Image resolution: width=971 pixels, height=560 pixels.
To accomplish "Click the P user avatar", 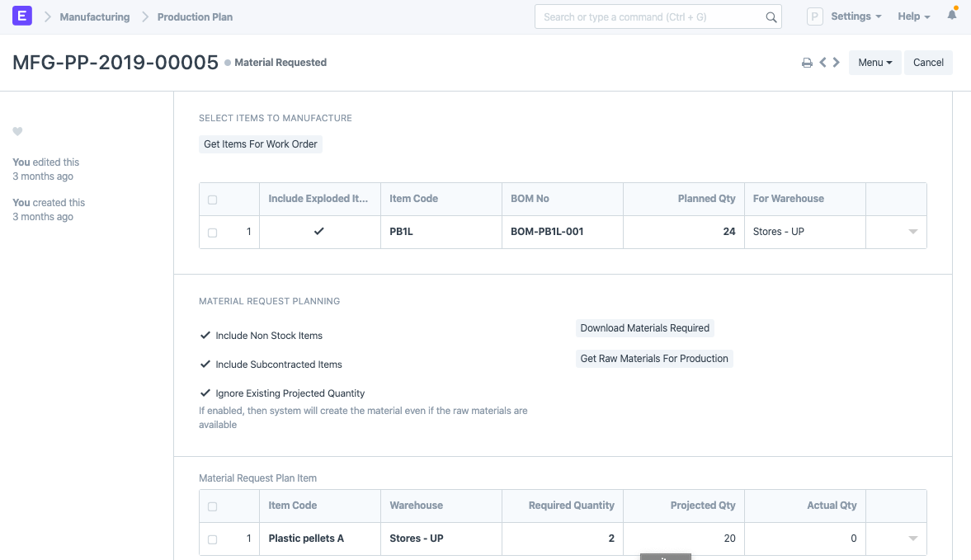I will [x=814, y=16].
